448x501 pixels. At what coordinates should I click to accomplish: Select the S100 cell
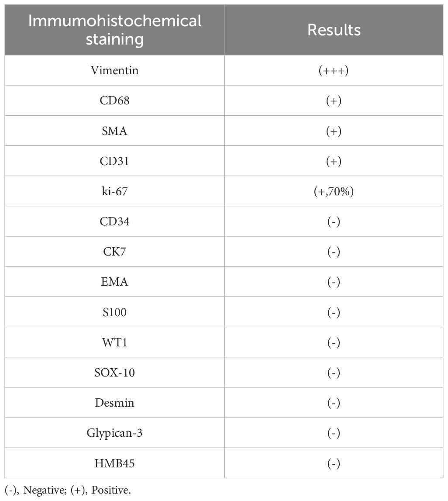click(114, 312)
